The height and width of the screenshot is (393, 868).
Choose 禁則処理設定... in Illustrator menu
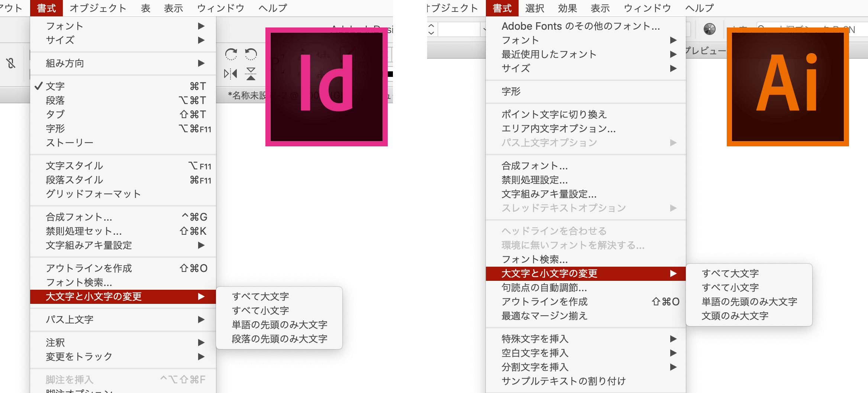tap(586, 180)
